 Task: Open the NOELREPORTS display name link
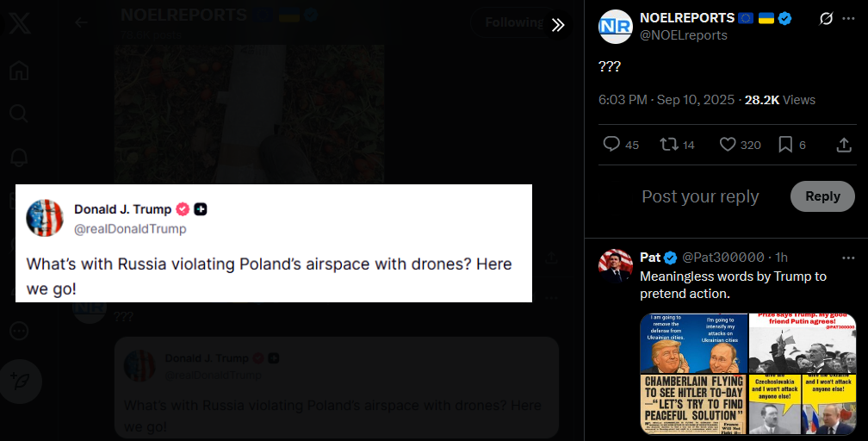[687, 18]
